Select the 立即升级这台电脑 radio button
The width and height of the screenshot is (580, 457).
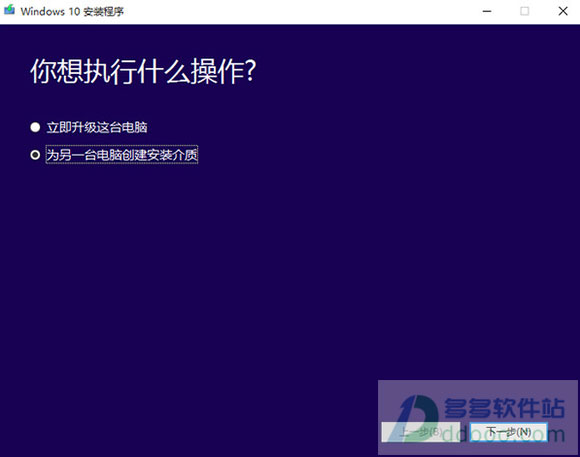coord(35,127)
